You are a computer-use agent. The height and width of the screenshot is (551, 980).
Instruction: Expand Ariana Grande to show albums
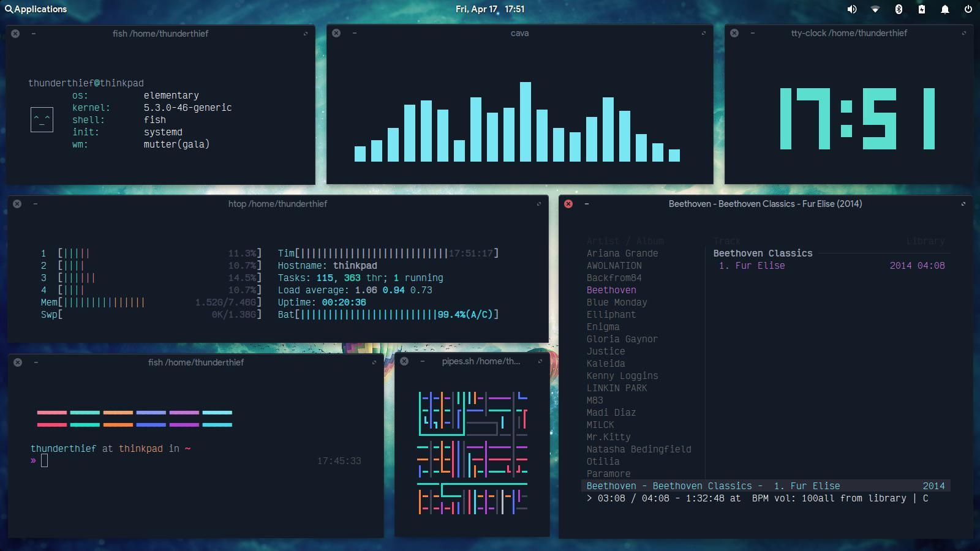622,253
